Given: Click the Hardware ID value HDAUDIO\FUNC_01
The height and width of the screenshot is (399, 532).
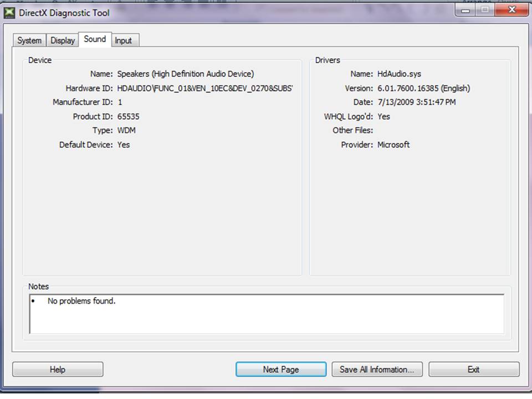Looking at the screenshot, I should click(x=205, y=88).
